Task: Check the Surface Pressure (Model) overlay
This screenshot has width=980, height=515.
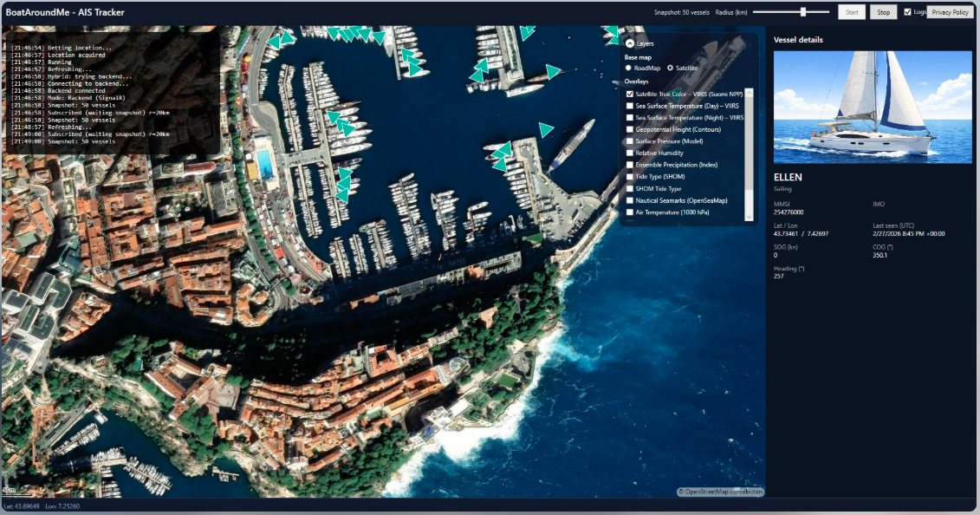Action: pos(630,141)
